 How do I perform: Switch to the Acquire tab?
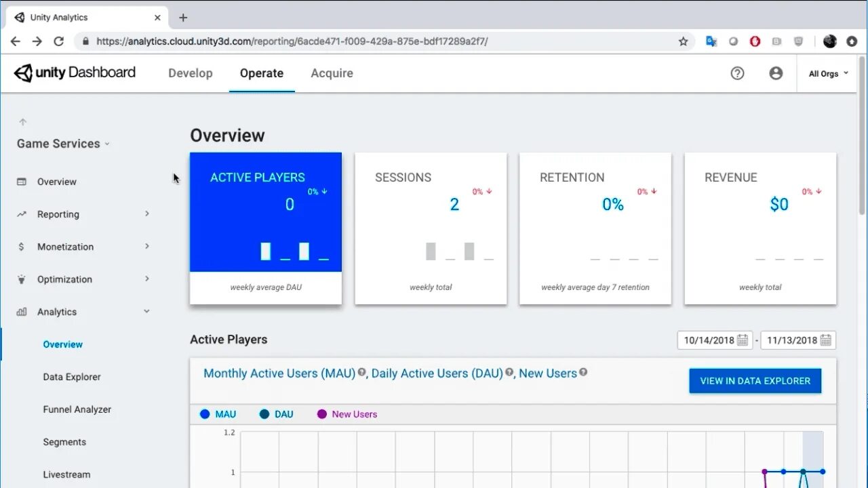pyautogui.click(x=332, y=73)
